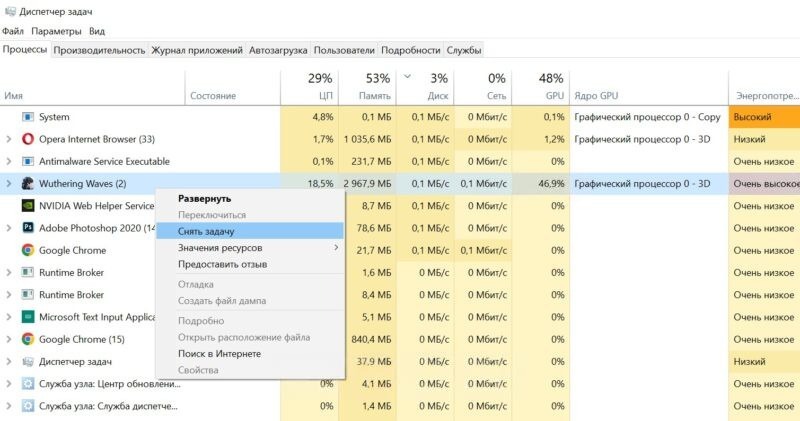Click the System process icon

coord(28,117)
